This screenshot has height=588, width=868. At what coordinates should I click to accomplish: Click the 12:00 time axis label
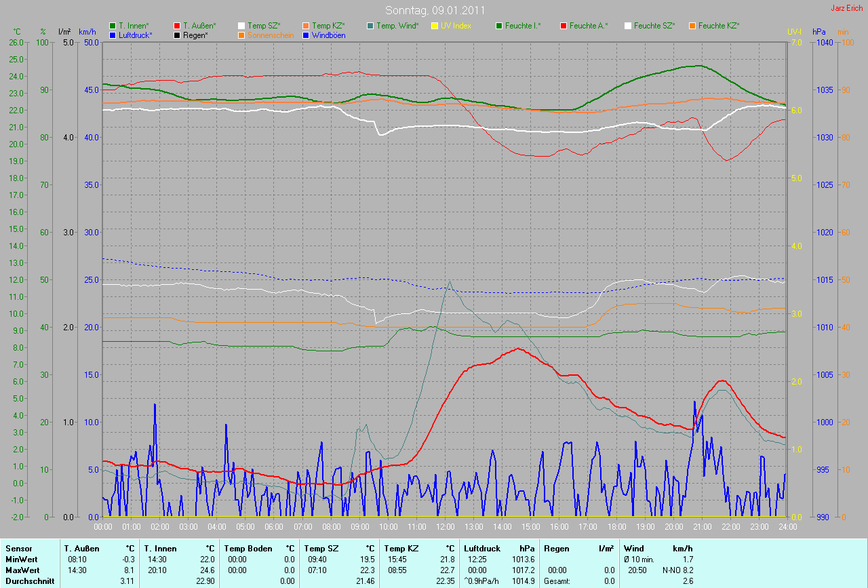pyautogui.click(x=445, y=526)
